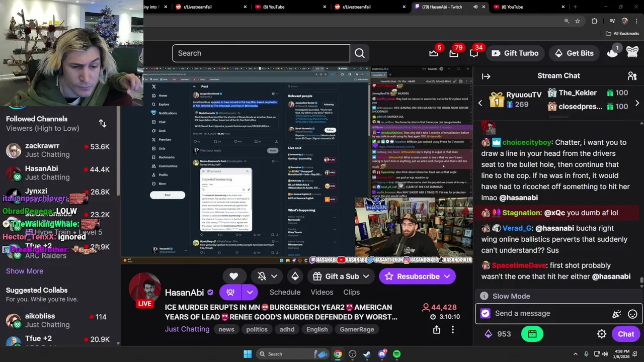Open Jynxzi channel in followed list
Image resolution: width=644 pixels, height=362 pixels.
(x=60, y=195)
